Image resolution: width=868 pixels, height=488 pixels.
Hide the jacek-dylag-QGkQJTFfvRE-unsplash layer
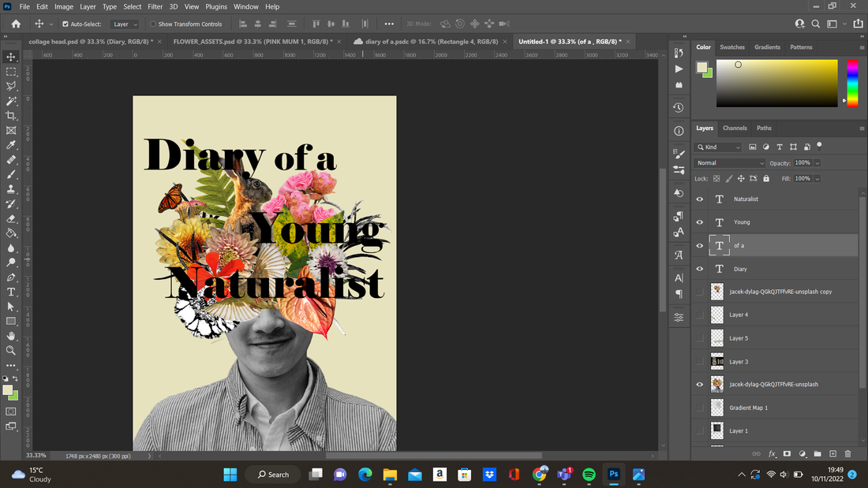click(700, 385)
